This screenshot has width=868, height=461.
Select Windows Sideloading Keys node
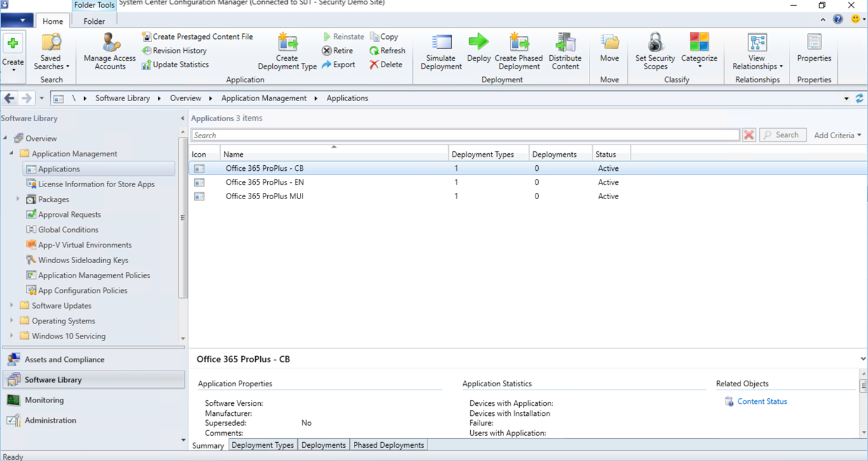[83, 260]
